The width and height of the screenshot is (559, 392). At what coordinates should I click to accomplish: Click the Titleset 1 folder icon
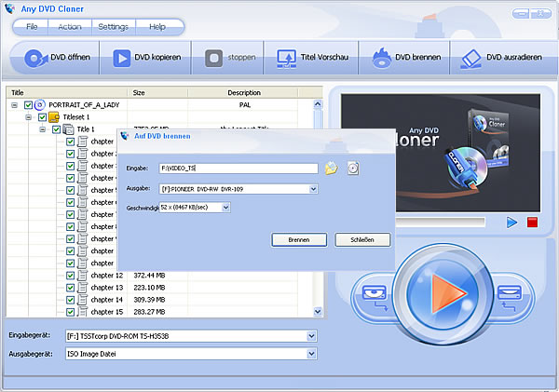(x=54, y=117)
